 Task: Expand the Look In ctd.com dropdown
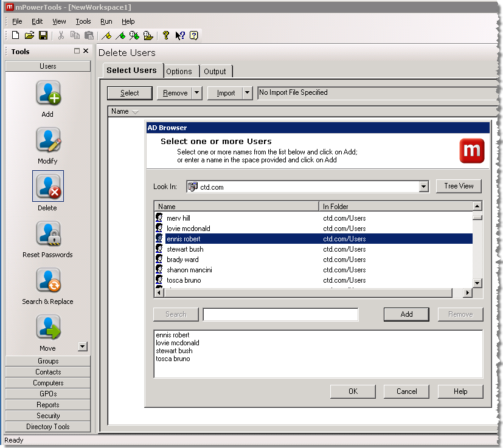pos(424,187)
